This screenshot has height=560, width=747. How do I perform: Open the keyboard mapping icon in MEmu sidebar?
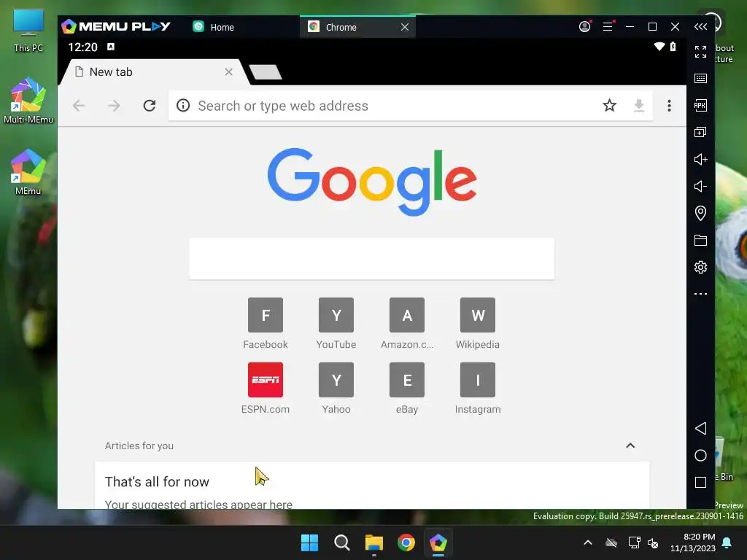point(700,79)
